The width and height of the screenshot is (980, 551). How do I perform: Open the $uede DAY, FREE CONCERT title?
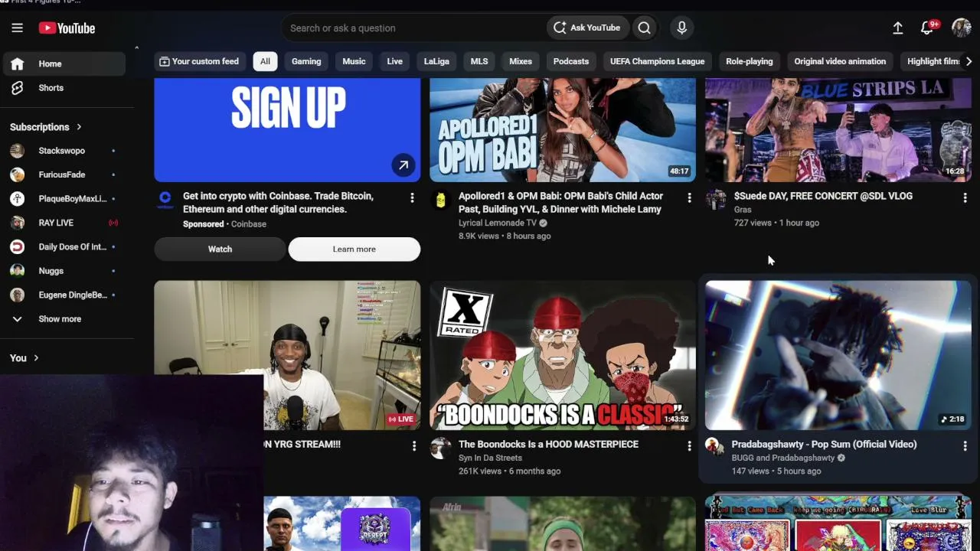coord(823,197)
